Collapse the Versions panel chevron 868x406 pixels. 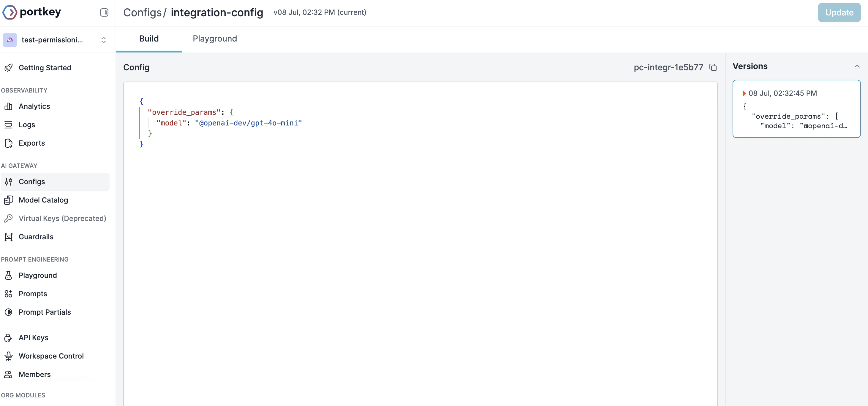857,66
